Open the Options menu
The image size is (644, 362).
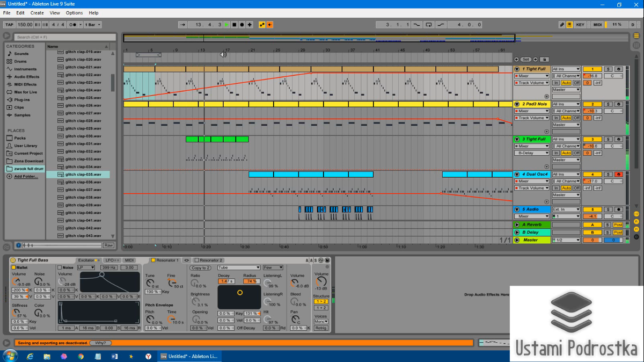(x=75, y=13)
